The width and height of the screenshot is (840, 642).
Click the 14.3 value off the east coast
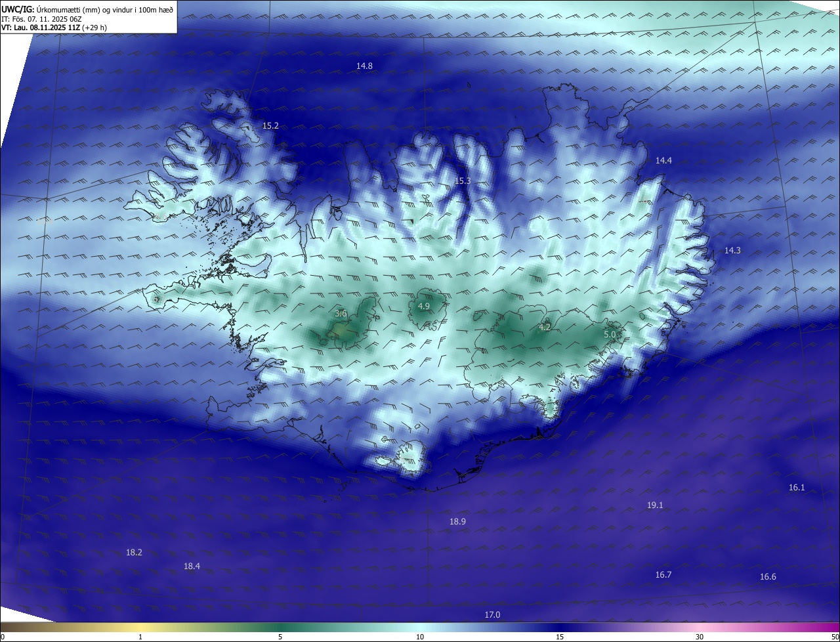pos(732,251)
